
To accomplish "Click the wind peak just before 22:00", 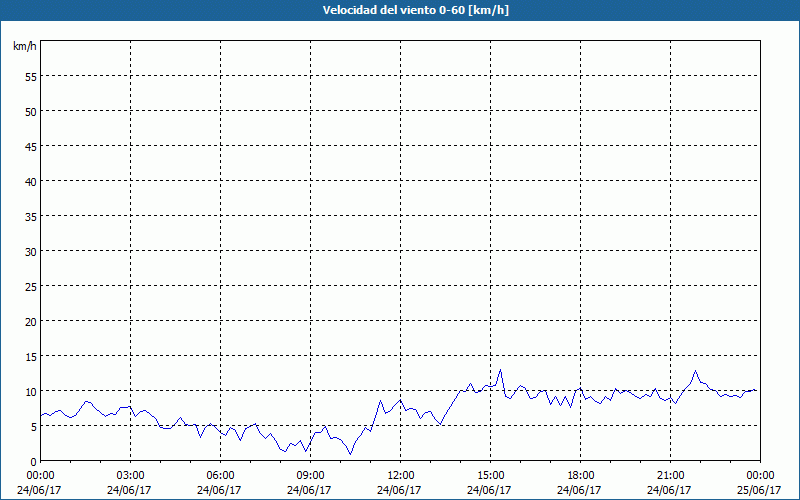I will click(x=695, y=371).
